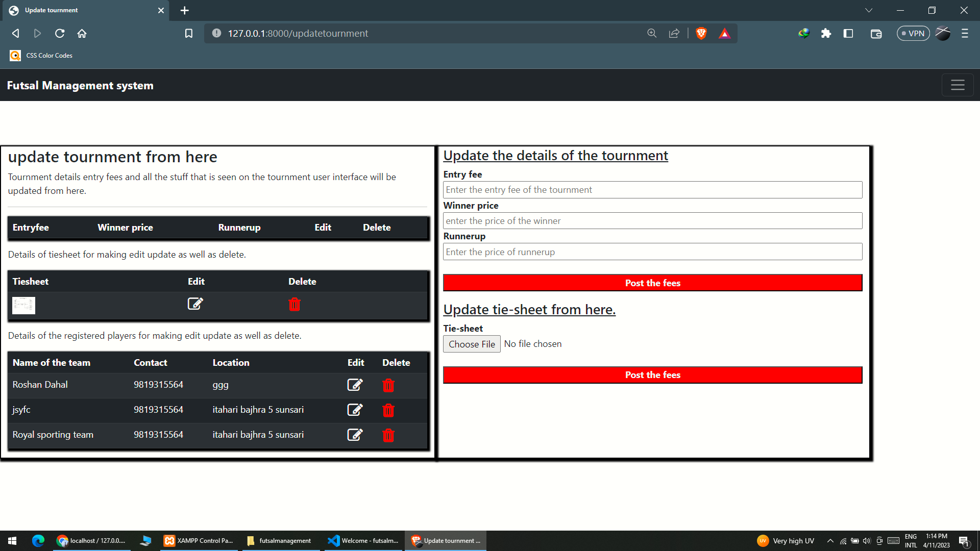The image size is (980, 551).
Task: Delete the jsyfc team entry
Action: [x=388, y=410]
